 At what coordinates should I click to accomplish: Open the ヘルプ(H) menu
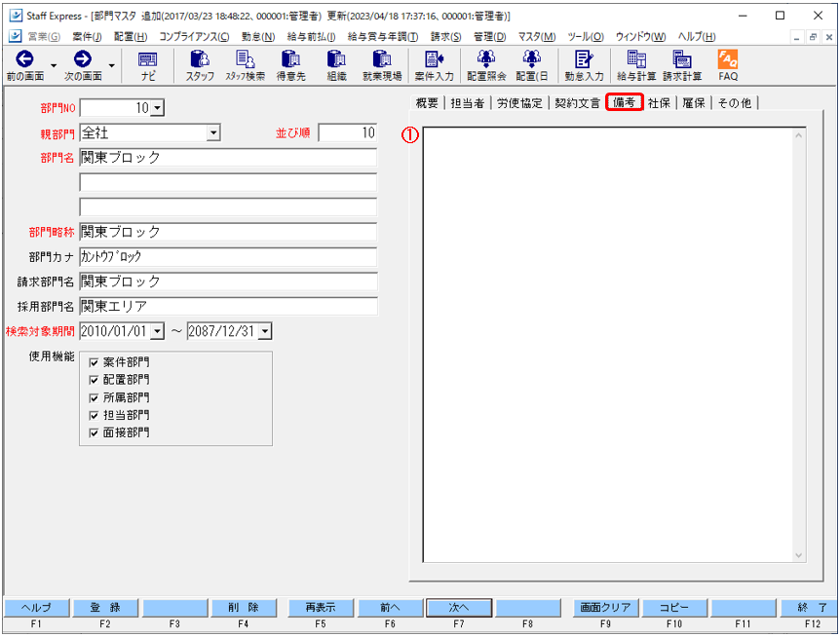click(x=697, y=37)
